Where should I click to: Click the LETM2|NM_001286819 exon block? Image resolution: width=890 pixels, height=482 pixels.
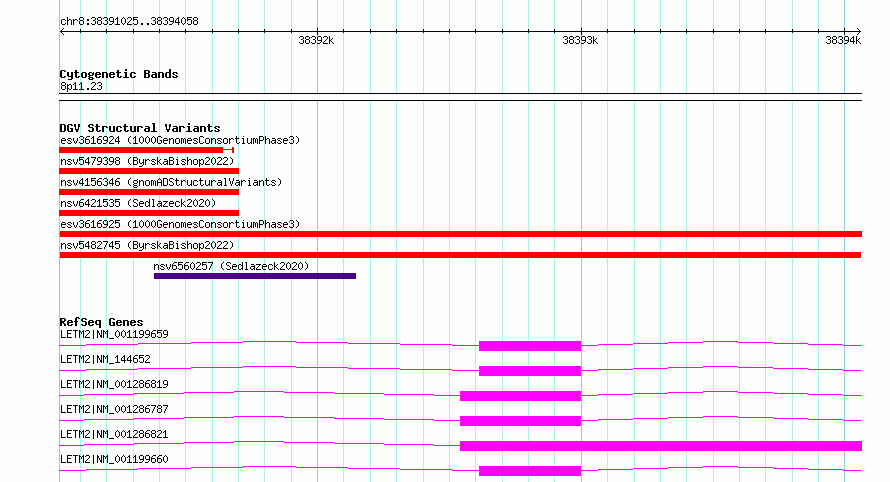(x=520, y=396)
